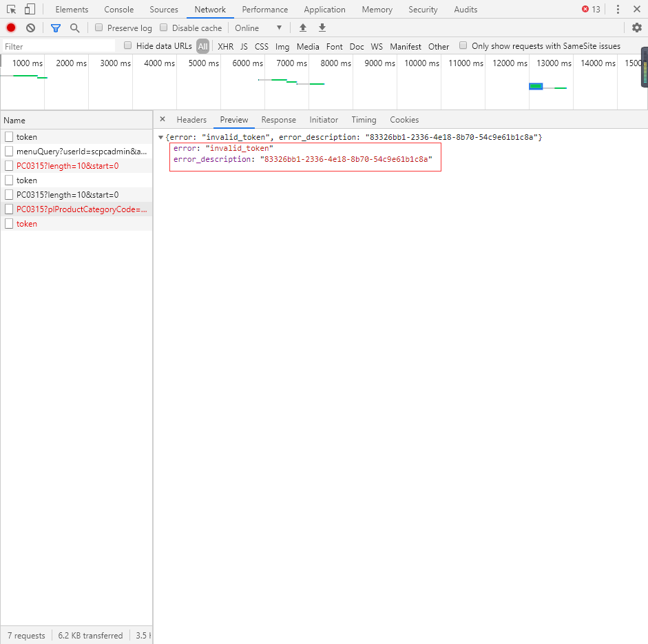Enable Preserve log checkbox
The height and width of the screenshot is (644, 648).
(98, 28)
